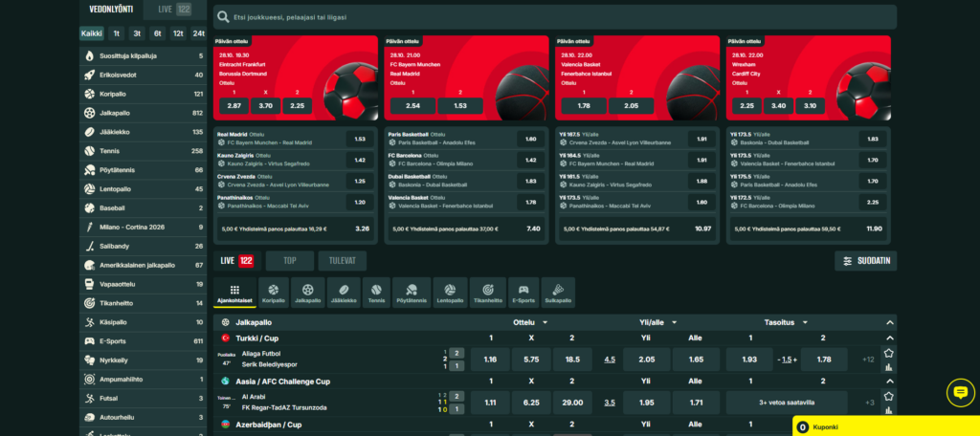Open Lentopallo sidebar category
Screen dimensions: 980x436
point(144,189)
